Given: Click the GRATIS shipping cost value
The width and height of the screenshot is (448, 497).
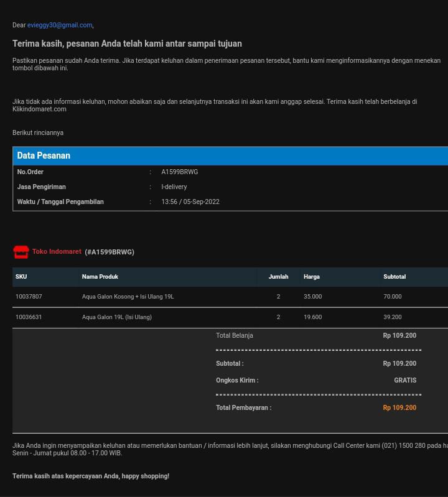Looking at the screenshot, I should pos(405,381).
